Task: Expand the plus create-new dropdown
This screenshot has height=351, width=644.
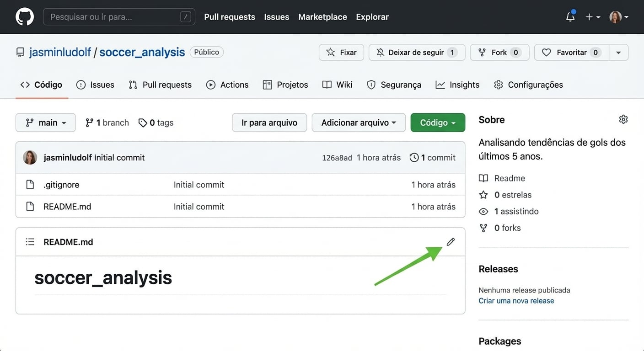Action: click(x=593, y=17)
